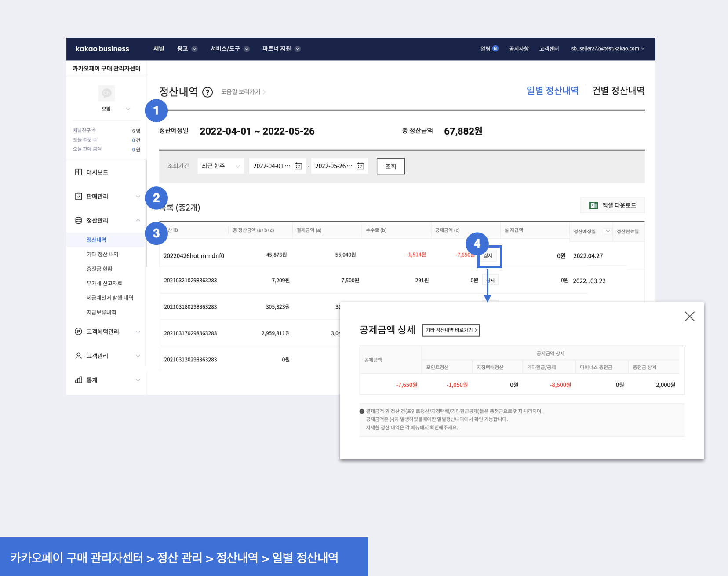Select ID 202103170298863283 cell
Screen dimensions: 728x576
click(x=190, y=333)
